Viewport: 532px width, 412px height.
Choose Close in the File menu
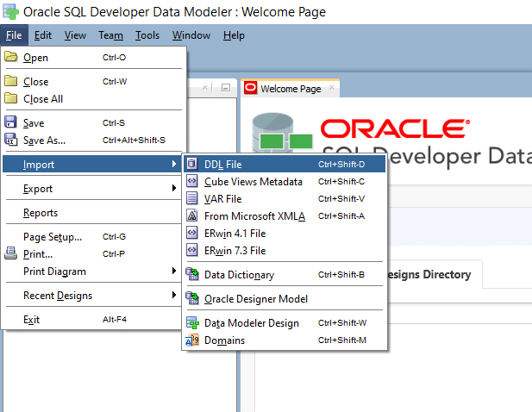click(92, 81)
